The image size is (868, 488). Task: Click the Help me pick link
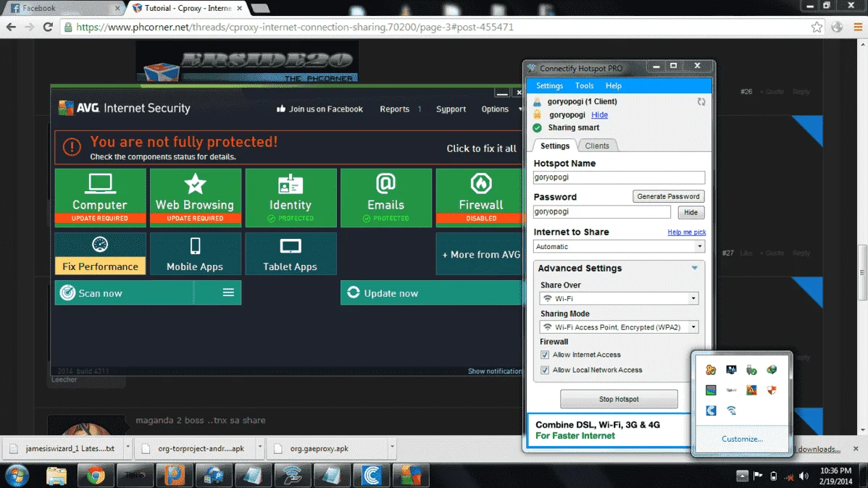[x=686, y=232]
